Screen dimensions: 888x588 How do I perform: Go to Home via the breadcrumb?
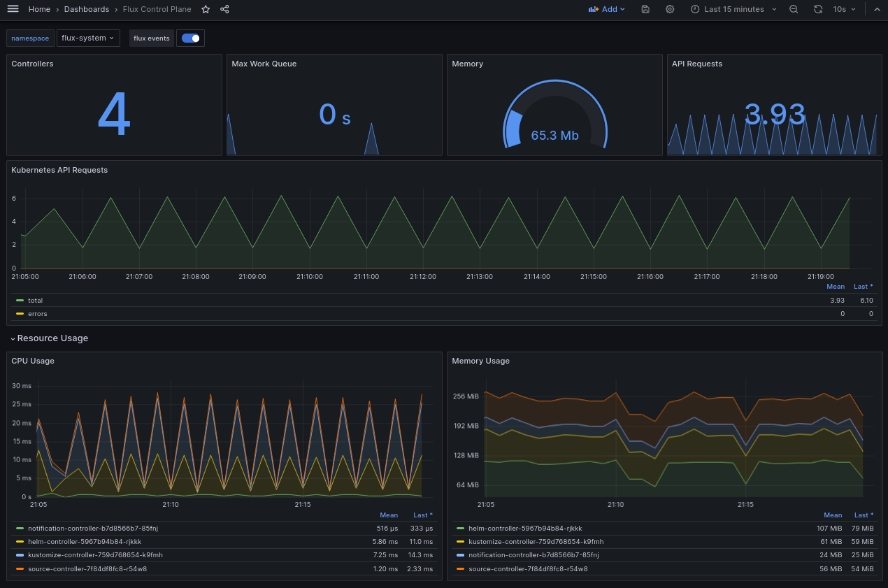point(39,9)
